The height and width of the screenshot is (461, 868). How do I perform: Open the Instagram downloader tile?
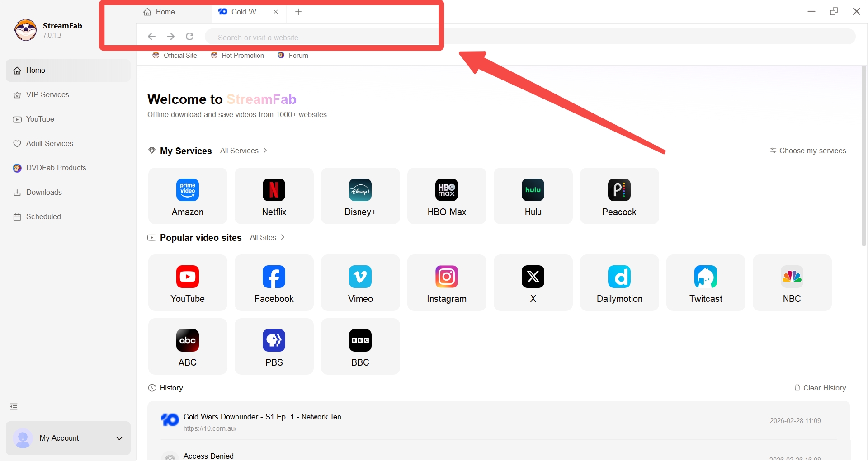(446, 282)
